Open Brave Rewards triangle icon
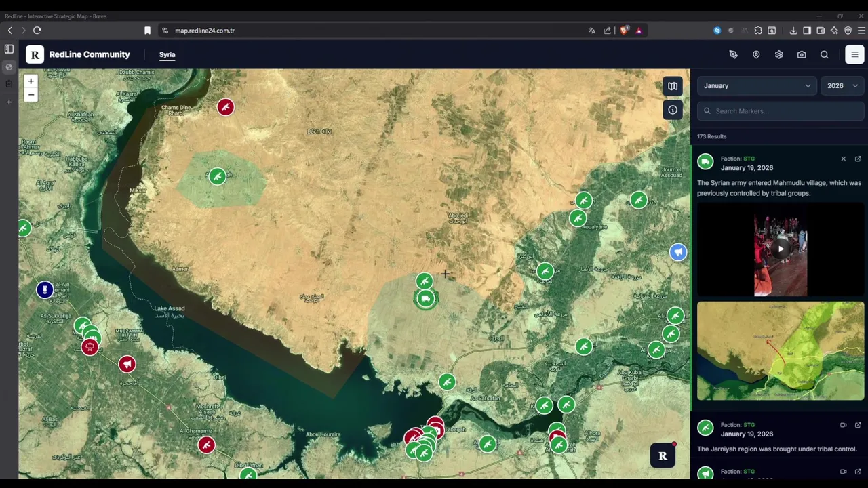The width and height of the screenshot is (868, 488). pos(639,30)
